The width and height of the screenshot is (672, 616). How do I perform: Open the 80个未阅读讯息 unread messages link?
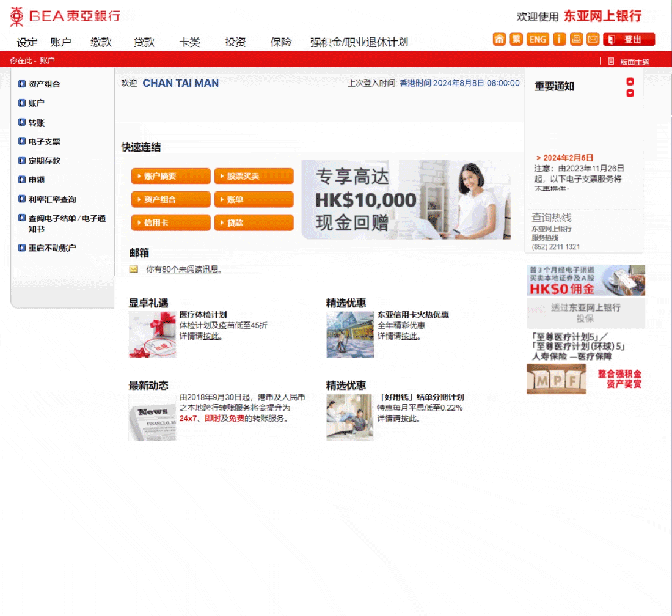click(x=190, y=269)
